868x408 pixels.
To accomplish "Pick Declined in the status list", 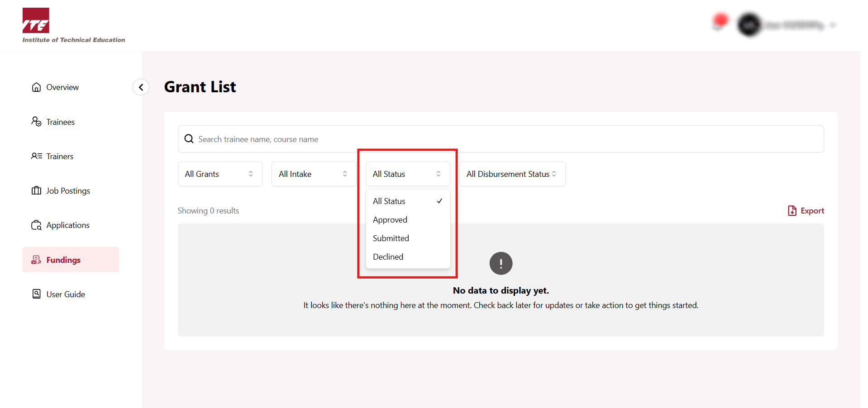I will click(x=388, y=257).
